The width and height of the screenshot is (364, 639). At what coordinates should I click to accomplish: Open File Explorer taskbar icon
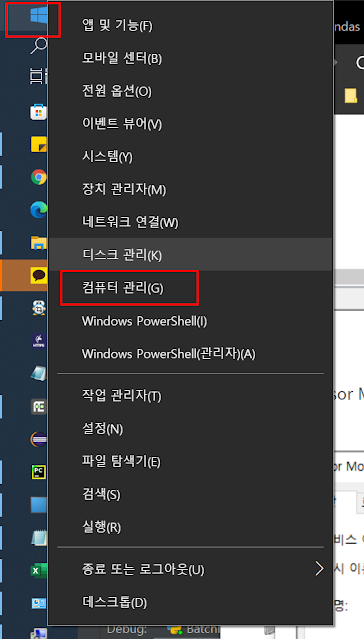39,243
